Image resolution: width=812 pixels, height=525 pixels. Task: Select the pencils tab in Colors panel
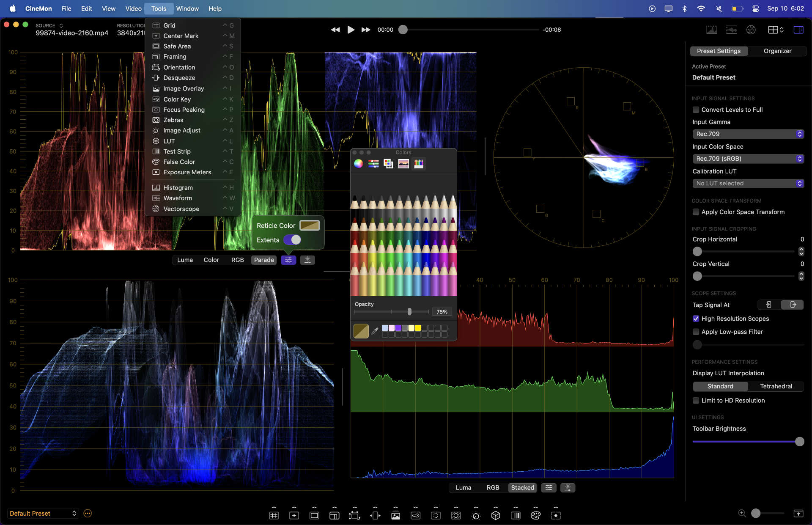pyautogui.click(x=418, y=164)
